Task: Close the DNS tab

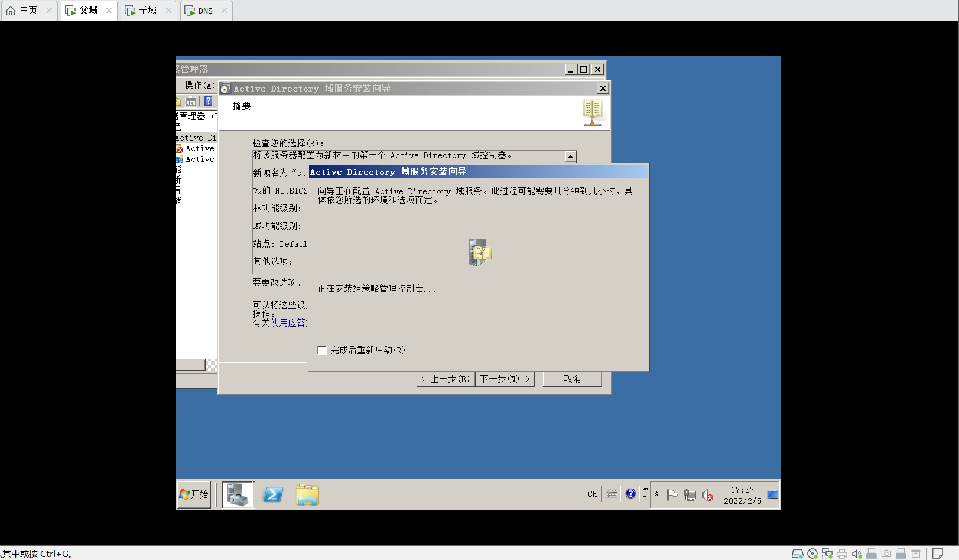Action: [x=224, y=11]
